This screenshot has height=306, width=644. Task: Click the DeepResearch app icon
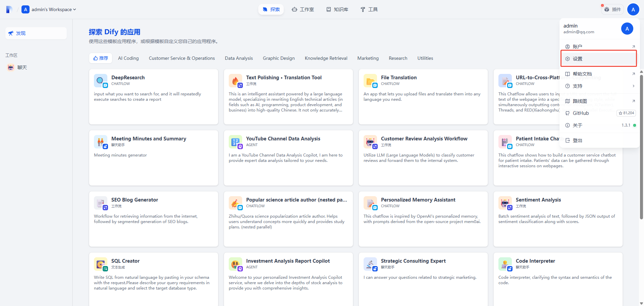point(101,81)
